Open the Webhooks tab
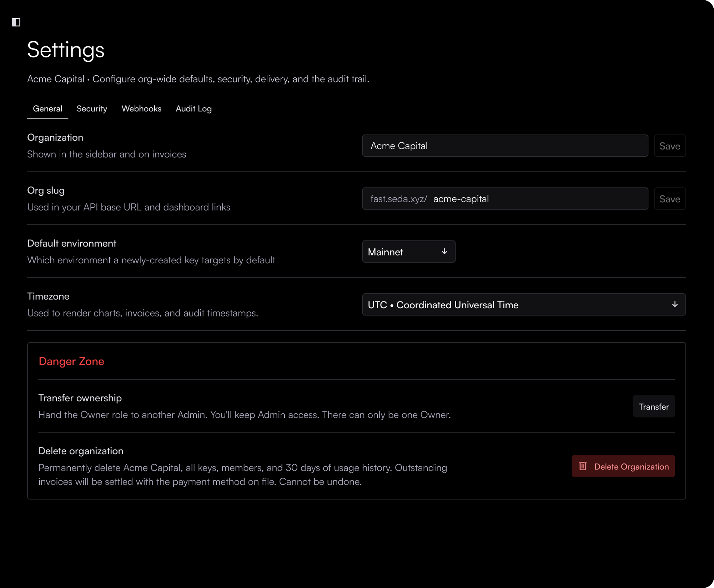 (x=141, y=108)
